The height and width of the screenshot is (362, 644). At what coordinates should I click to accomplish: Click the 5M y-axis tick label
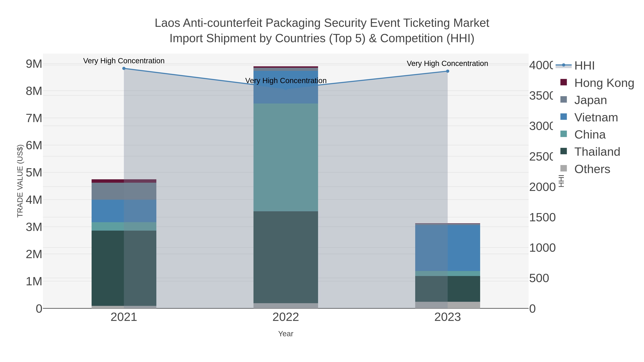(34, 173)
